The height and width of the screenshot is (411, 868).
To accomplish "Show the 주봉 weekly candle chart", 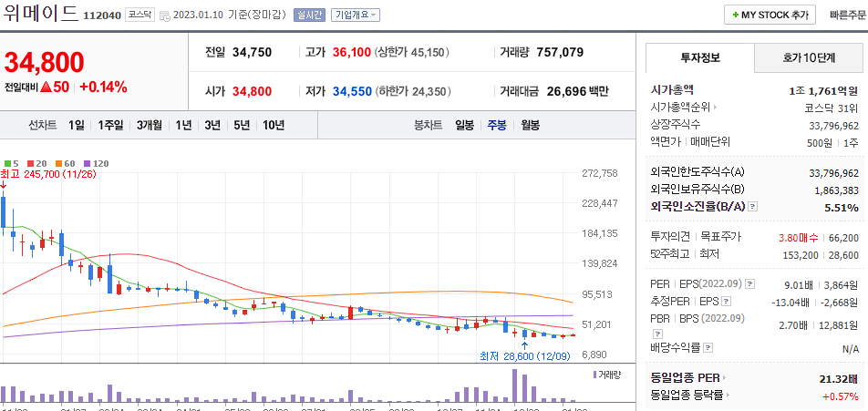I will 497,125.
